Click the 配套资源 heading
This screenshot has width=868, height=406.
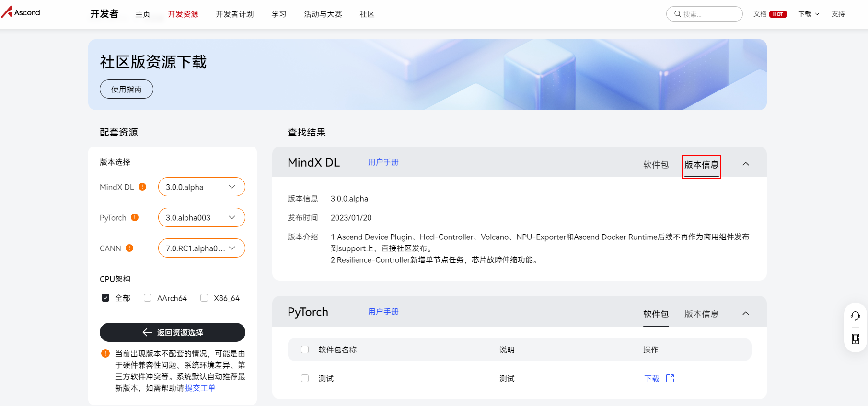(x=119, y=132)
